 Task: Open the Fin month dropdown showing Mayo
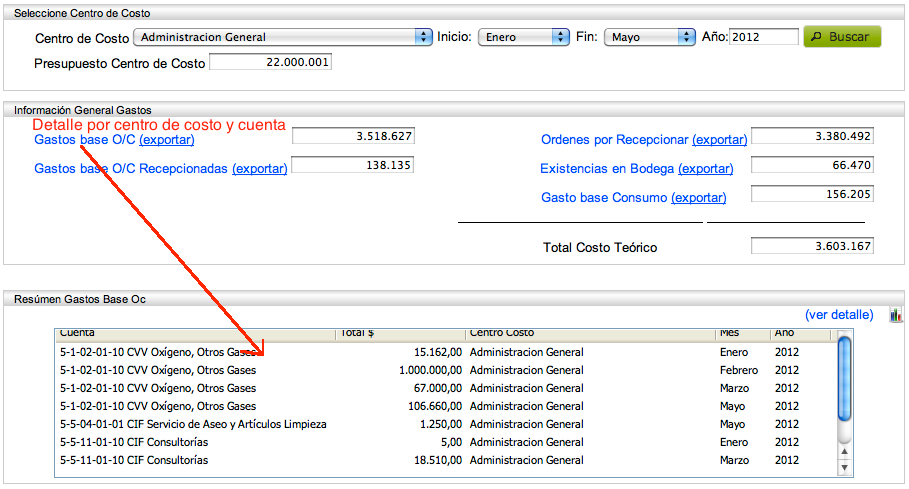click(x=649, y=37)
